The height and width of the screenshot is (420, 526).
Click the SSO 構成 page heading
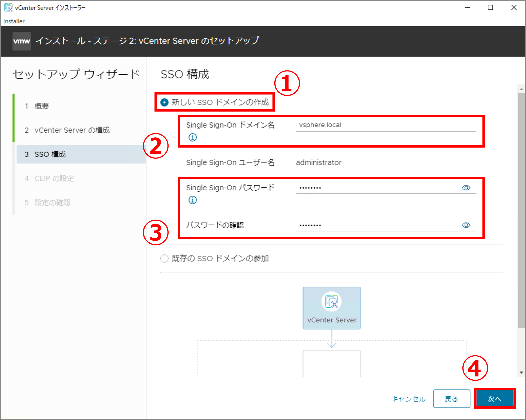(x=185, y=74)
